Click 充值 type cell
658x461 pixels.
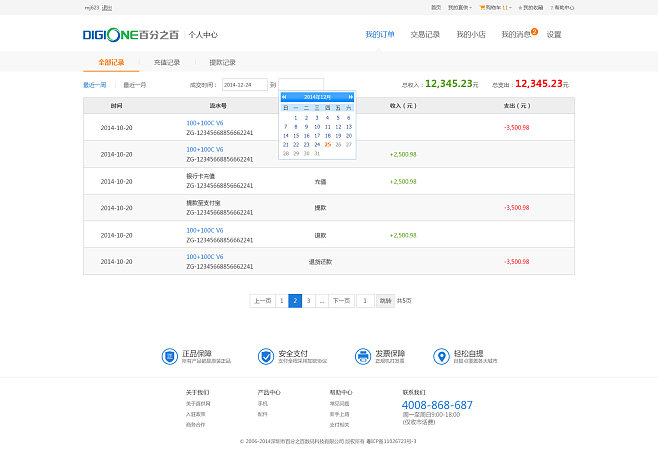pos(320,182)
